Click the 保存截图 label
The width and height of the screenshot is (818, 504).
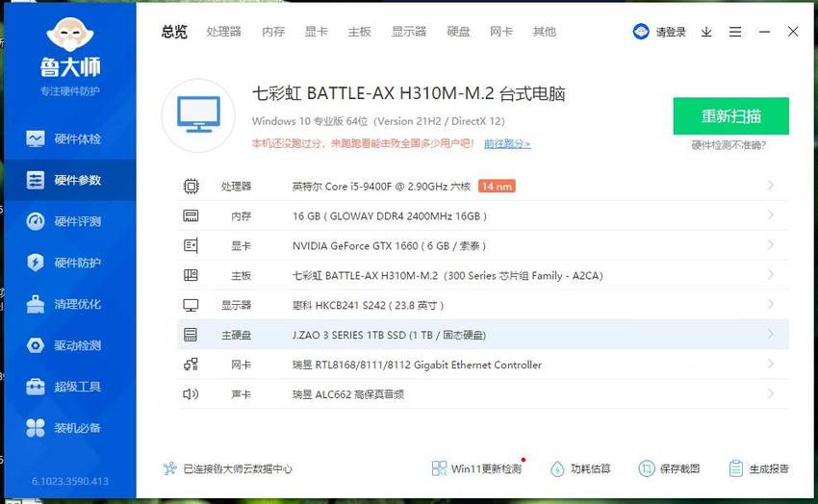[679, 468]
